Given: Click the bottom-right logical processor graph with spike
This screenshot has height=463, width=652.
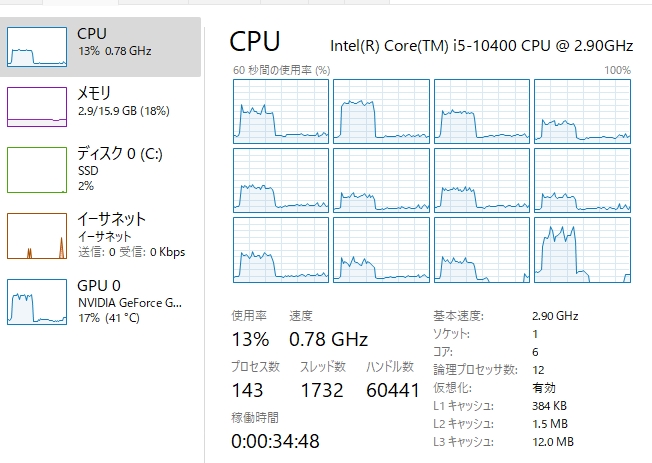Looking at the screenshot, I should 582,247.
